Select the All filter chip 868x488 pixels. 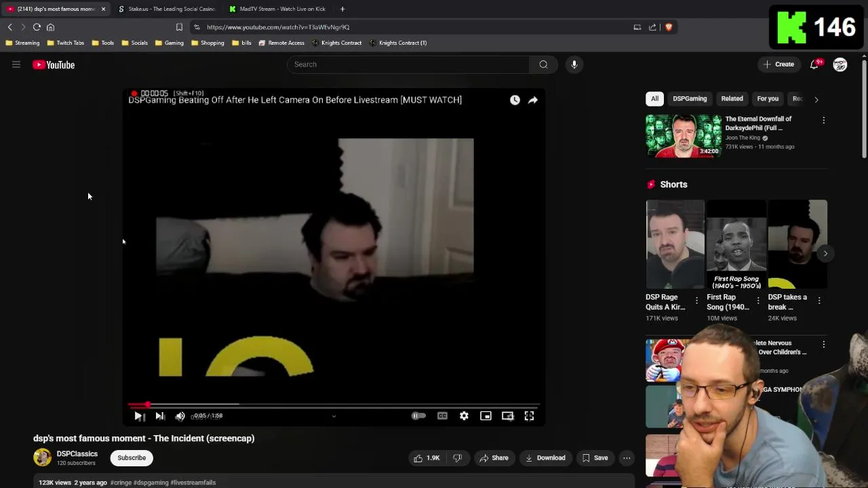pyautogui.click(x=654, y=99)
